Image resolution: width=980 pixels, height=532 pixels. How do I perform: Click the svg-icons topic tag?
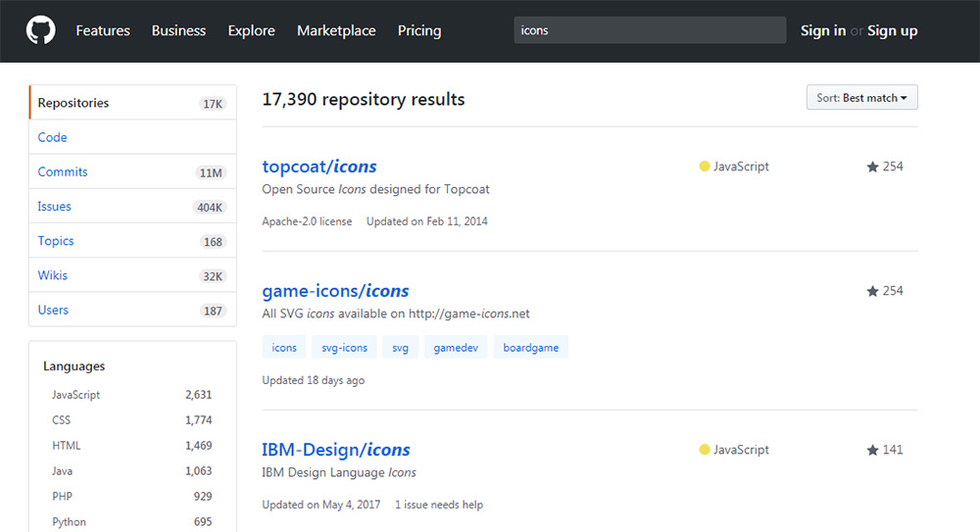(x=344, y=348)
